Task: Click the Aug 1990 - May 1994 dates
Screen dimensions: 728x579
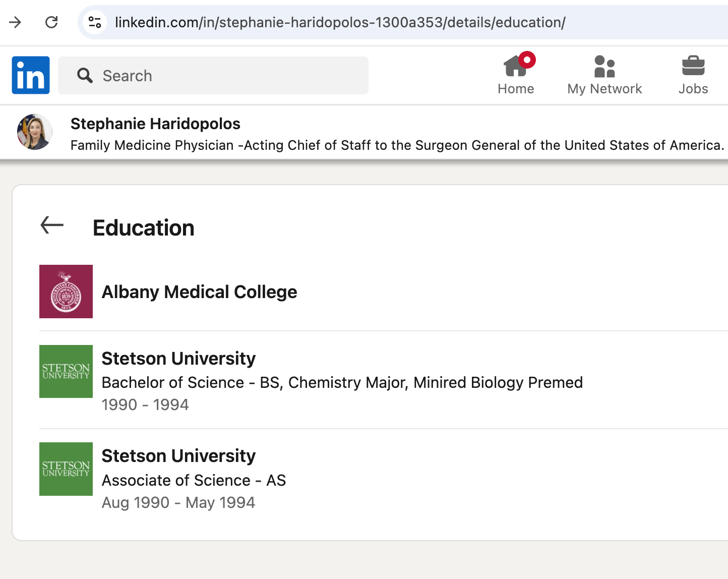Action: click(x=178, y=503)
